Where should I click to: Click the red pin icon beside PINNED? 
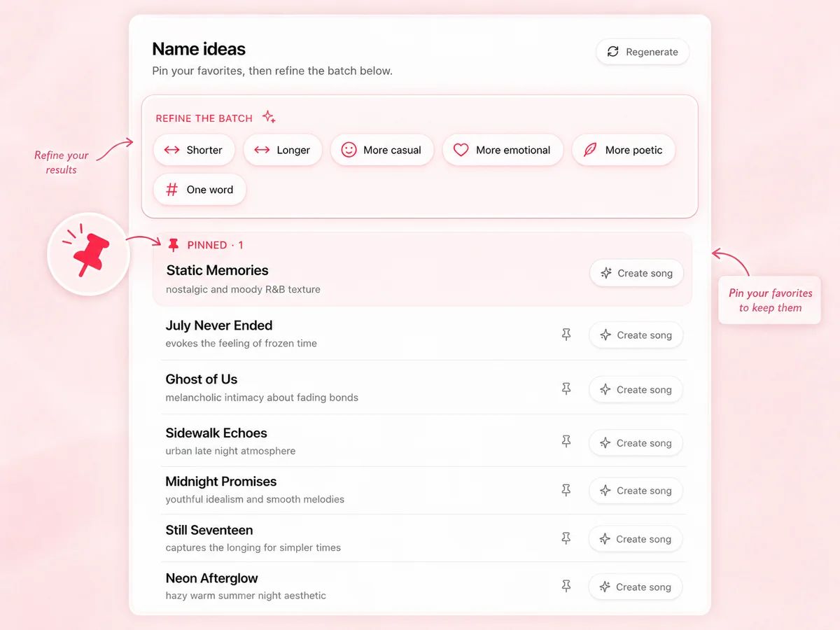174,245
